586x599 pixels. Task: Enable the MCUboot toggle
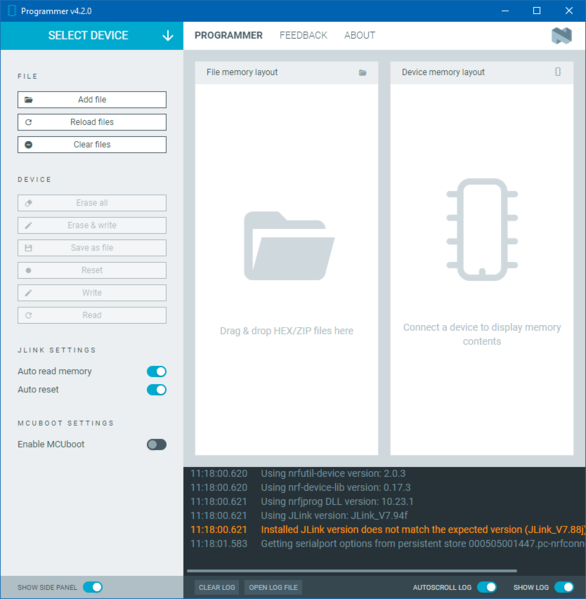tap(157, 444)
